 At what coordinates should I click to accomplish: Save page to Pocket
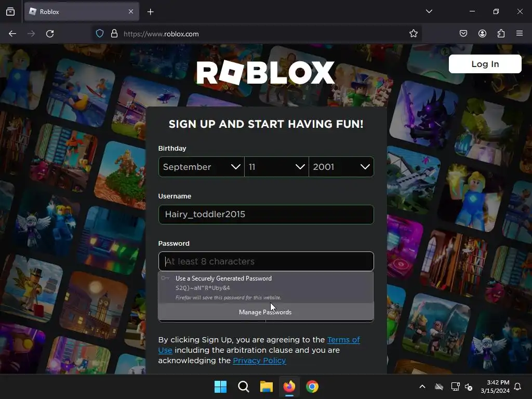coord(463,34)
